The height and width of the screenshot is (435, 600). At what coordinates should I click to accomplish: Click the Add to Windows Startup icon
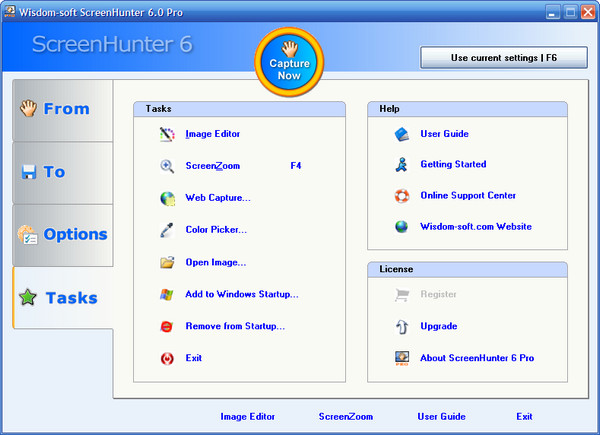(x=167, y=294)
